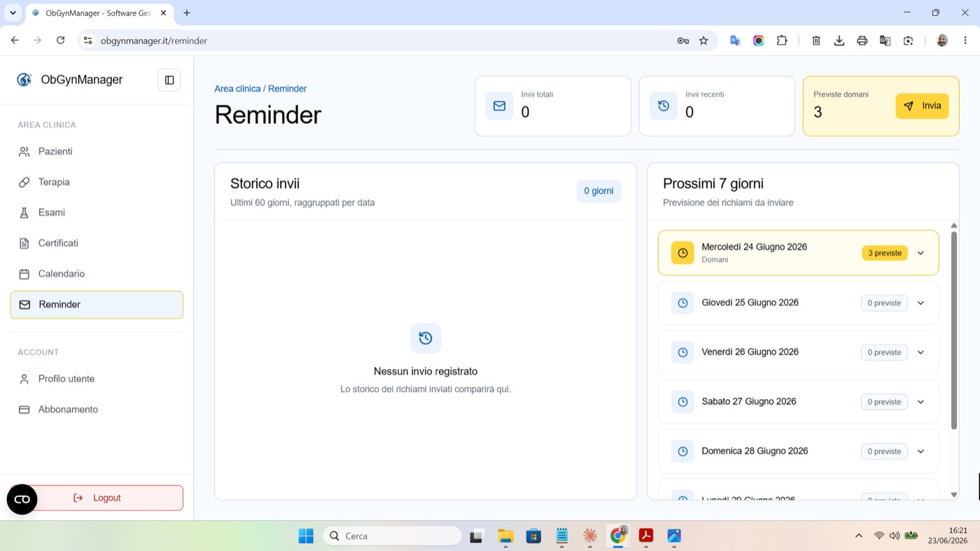Click the taskbar Cerca search box
This screenshot has height=551, width=980.
pyautogui.click(x=392, y=536)
